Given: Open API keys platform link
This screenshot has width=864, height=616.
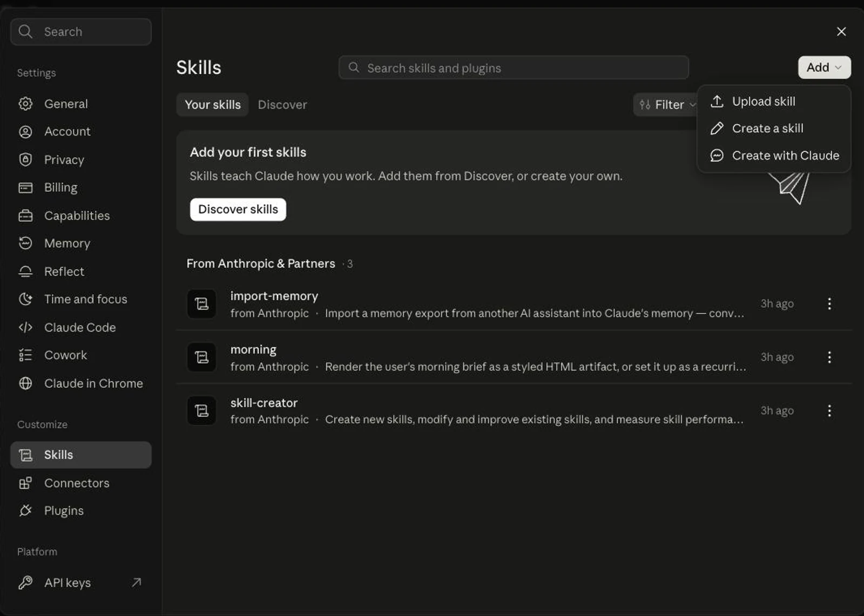Looking at the screenshot, I should pyautogui.click(x=81, y=583).
